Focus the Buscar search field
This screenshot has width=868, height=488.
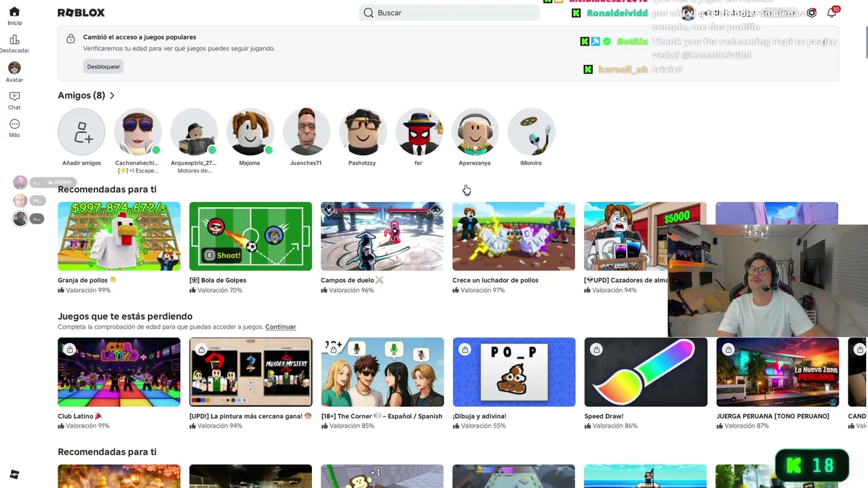pos(449,13)
